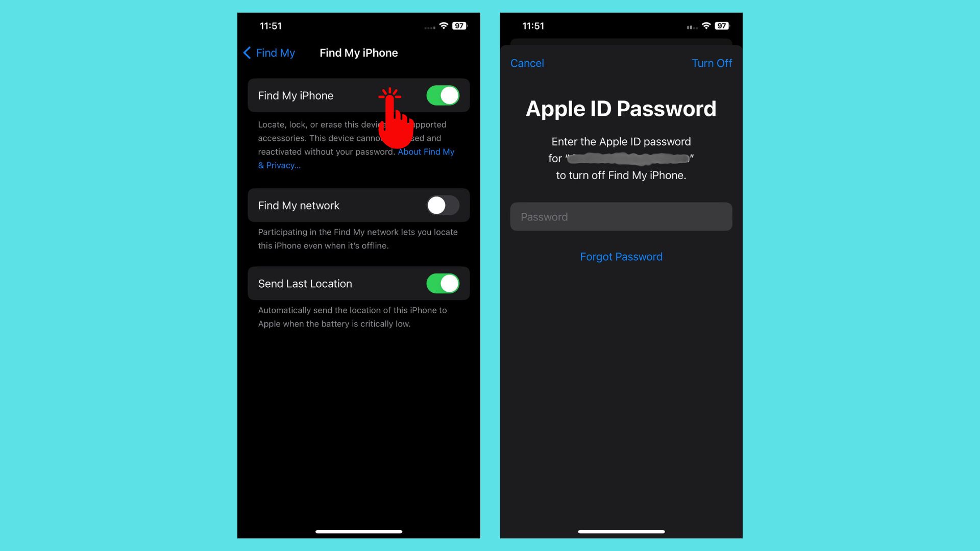
Task: Click Cancel to dismiss Apple ID prompt
Action: pyautogui.click(x=527, y=63)
